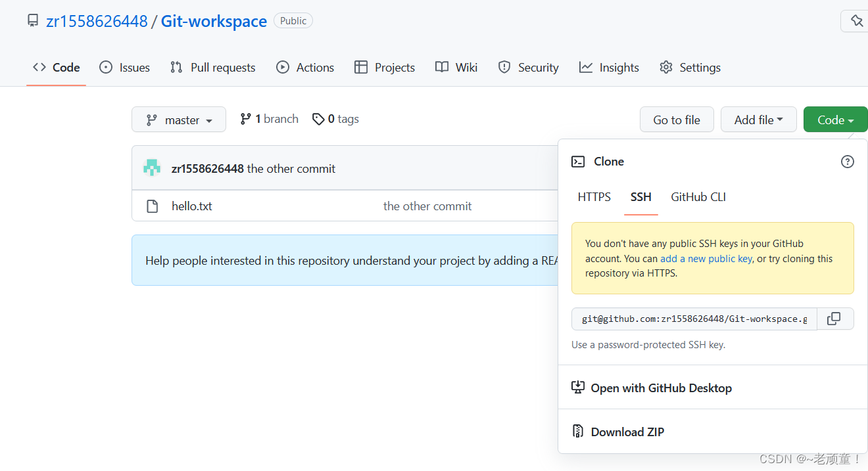Open repository Settings tab
The height and width of the screenshot is (471, 868).
coord(690,67)
